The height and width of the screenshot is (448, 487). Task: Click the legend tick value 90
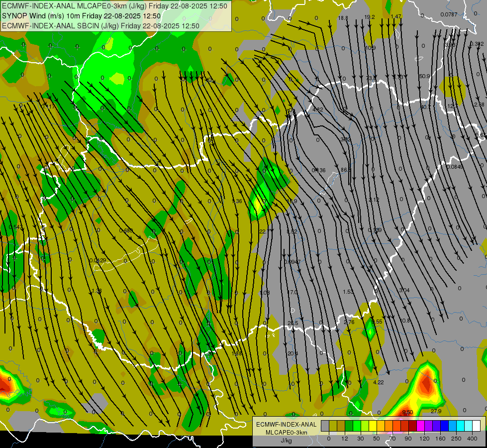point(408,439)
